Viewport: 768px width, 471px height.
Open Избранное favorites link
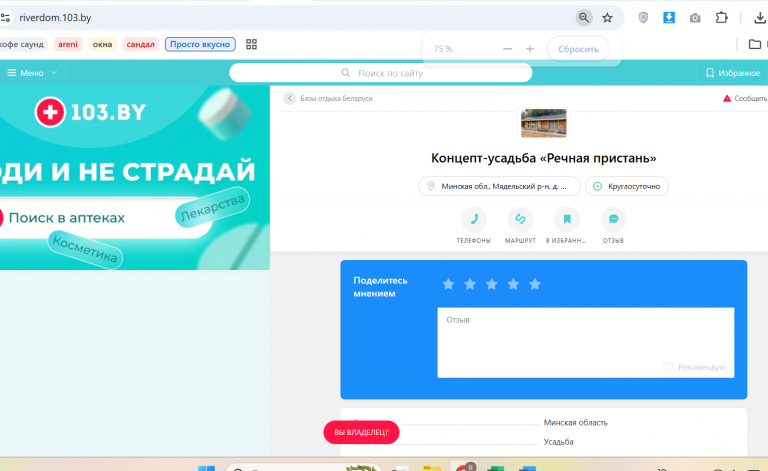[733, 73]
